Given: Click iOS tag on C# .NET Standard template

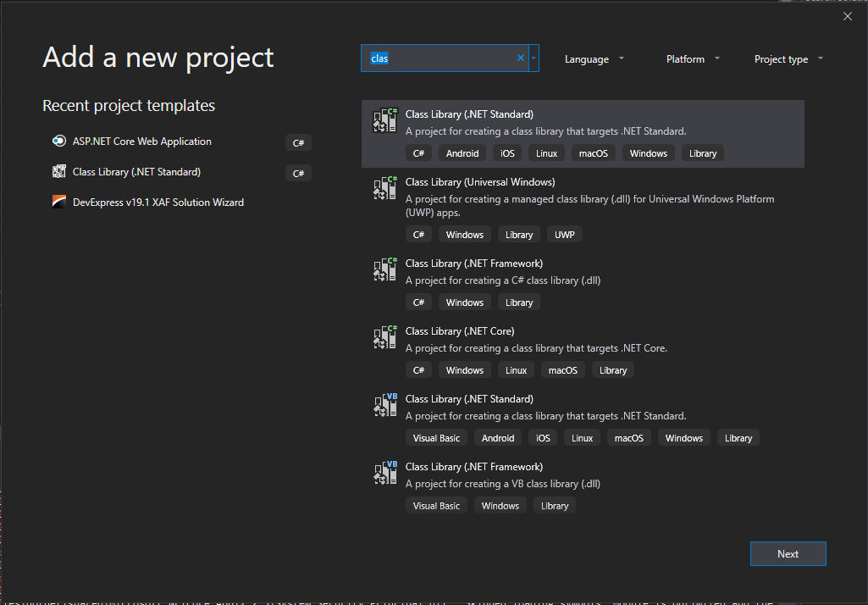Looking at the screenshot, I should [x=507, y=153].
